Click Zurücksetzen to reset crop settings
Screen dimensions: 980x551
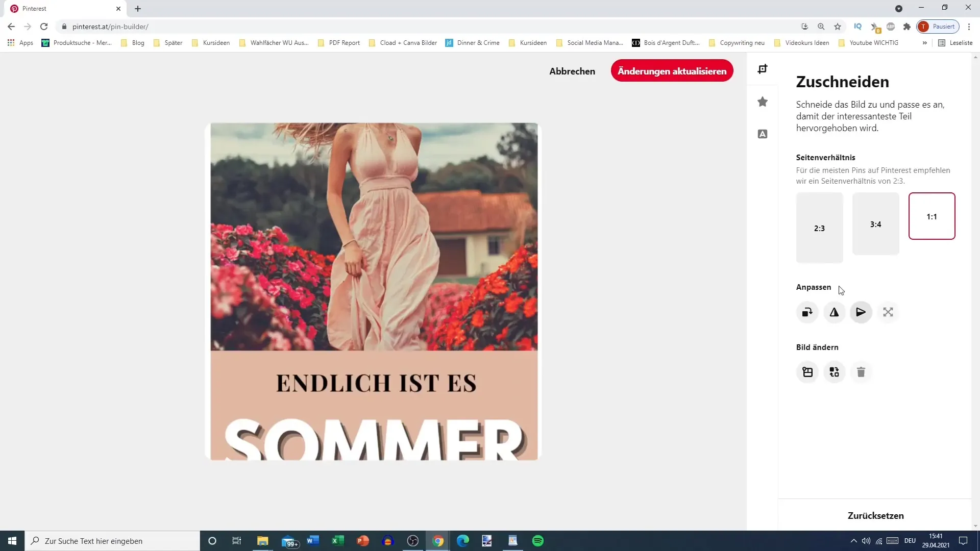(x=876, y=515)
